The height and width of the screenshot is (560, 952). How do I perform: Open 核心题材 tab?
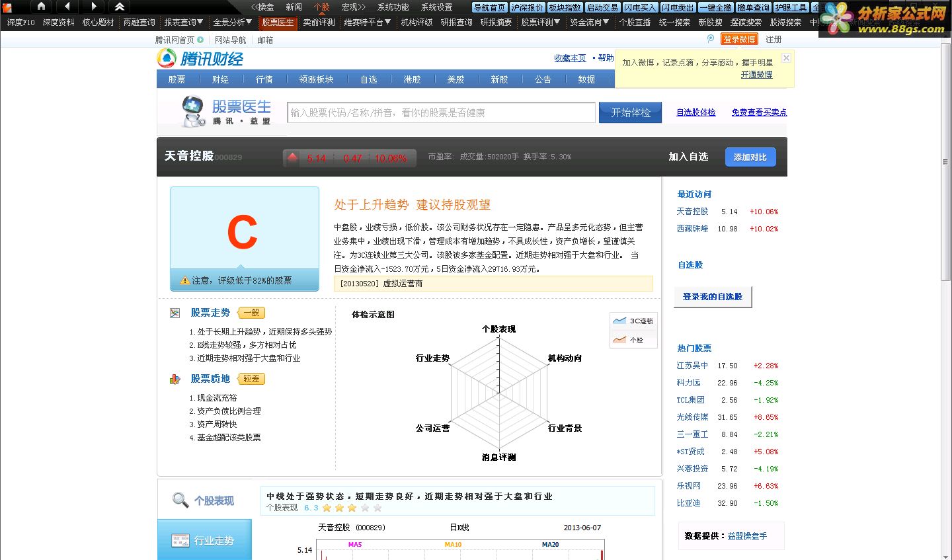point(98,22)
